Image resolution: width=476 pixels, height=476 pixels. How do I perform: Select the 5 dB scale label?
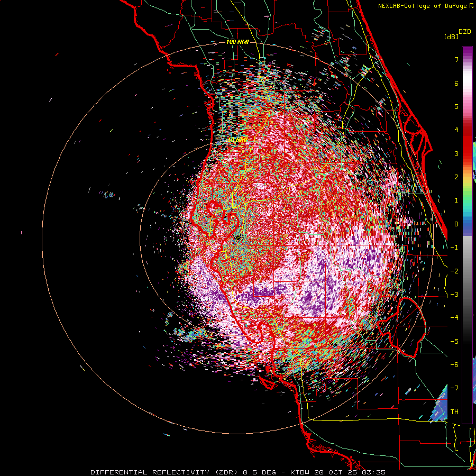456,106
